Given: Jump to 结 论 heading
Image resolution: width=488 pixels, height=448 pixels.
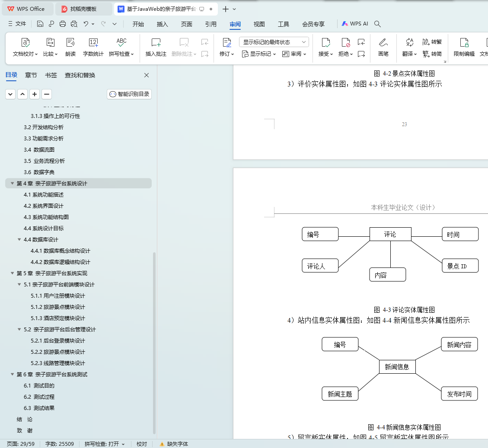Looking at the screenshot, I should point(24,419).
